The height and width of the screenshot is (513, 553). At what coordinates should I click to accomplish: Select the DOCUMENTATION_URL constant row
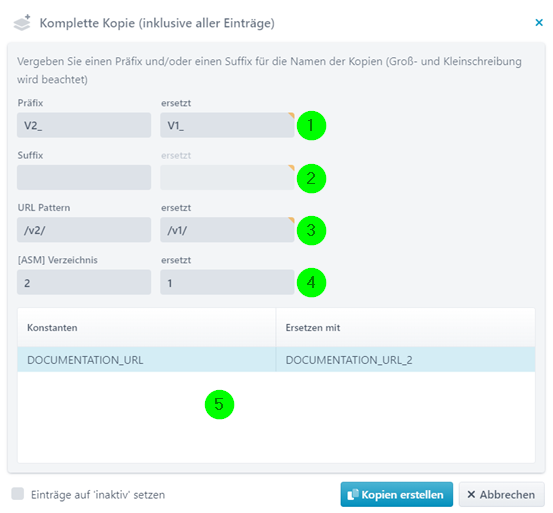coord(276,359)
